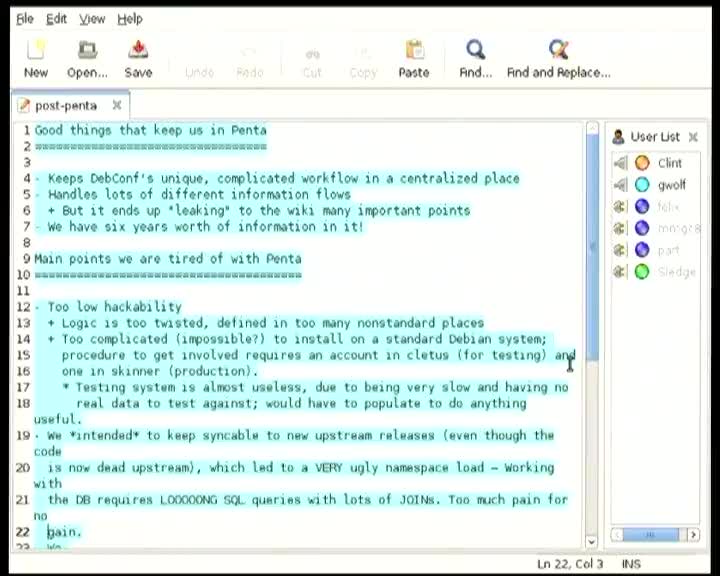This screenshot has width=720, height=576.
Task: Click the status icon beside Sledge
Action: coord(620,272)
